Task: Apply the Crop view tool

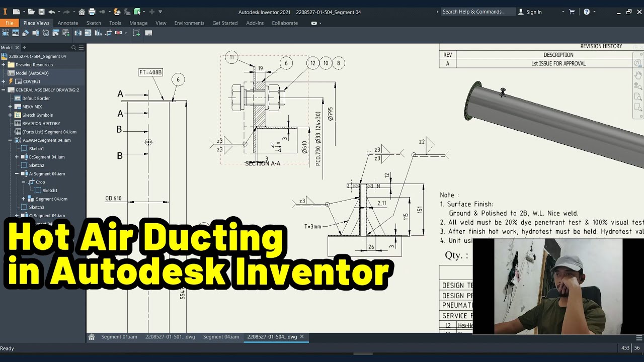Action: coord(108,33)
